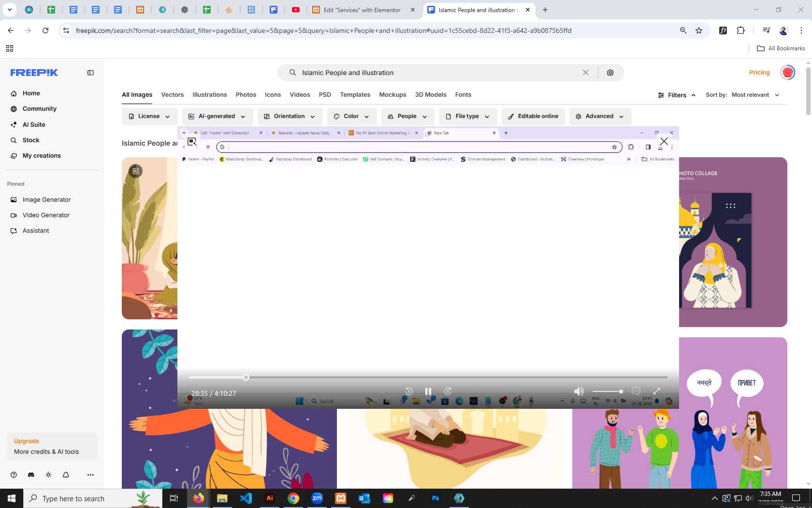Viewport: 812px width, 508px height.
Task: Open AI Suite in the sidebar
Action: pyautogui.click(x=33, y=124)
